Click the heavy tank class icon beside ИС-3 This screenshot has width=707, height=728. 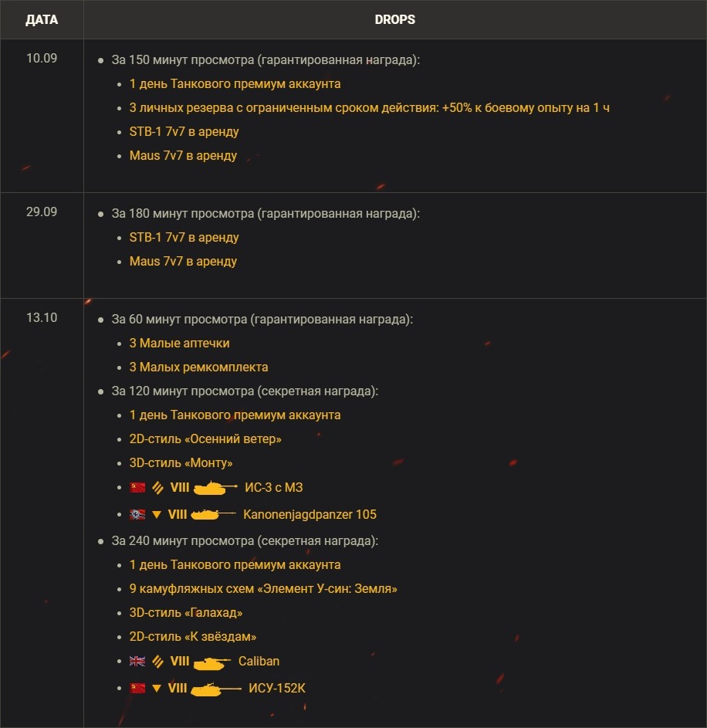[157, 487]
